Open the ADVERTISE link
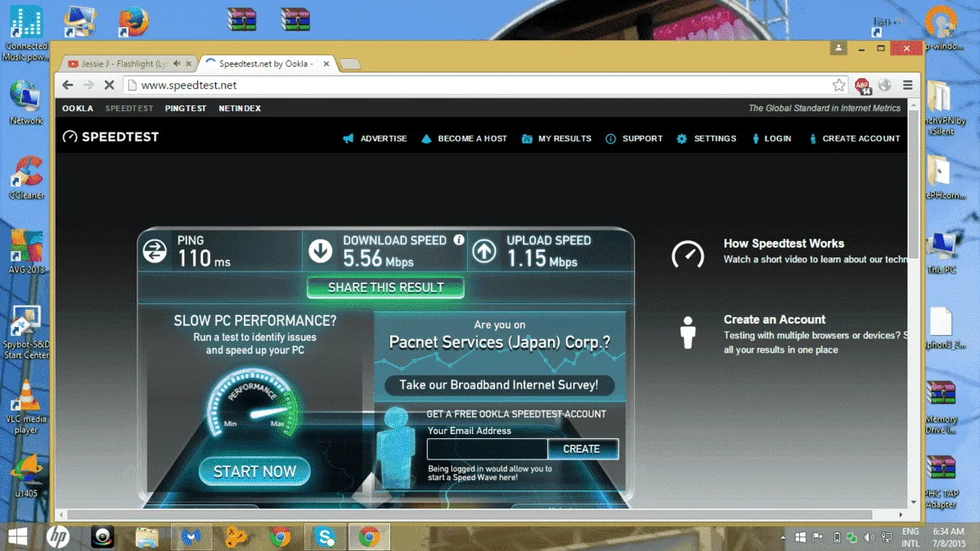 pos(375,139)
